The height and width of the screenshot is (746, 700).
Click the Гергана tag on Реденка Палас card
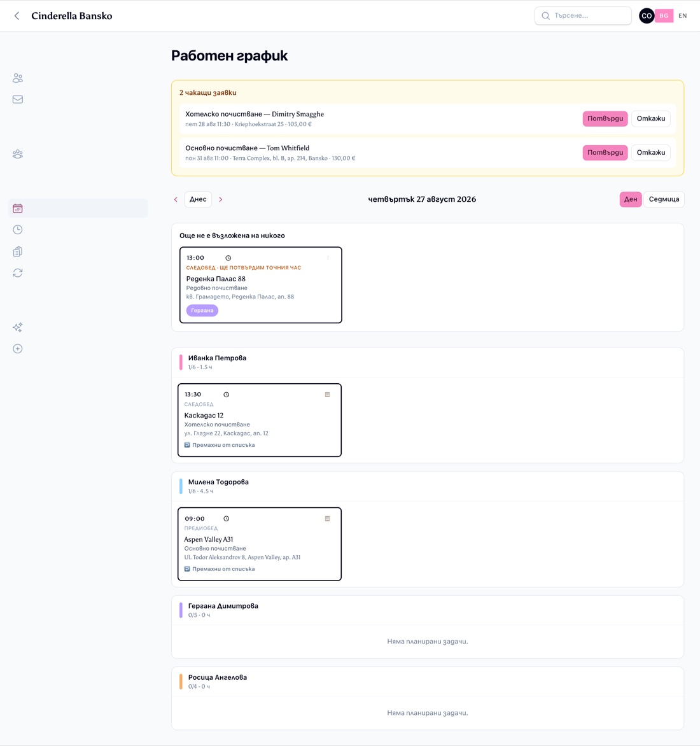point(202,310)
